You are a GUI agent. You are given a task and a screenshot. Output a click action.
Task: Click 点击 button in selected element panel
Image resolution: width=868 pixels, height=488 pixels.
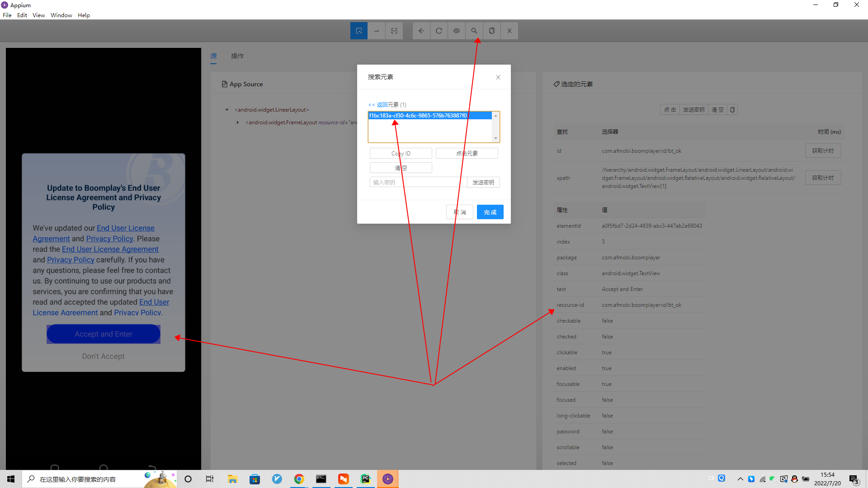coord(670,110)
